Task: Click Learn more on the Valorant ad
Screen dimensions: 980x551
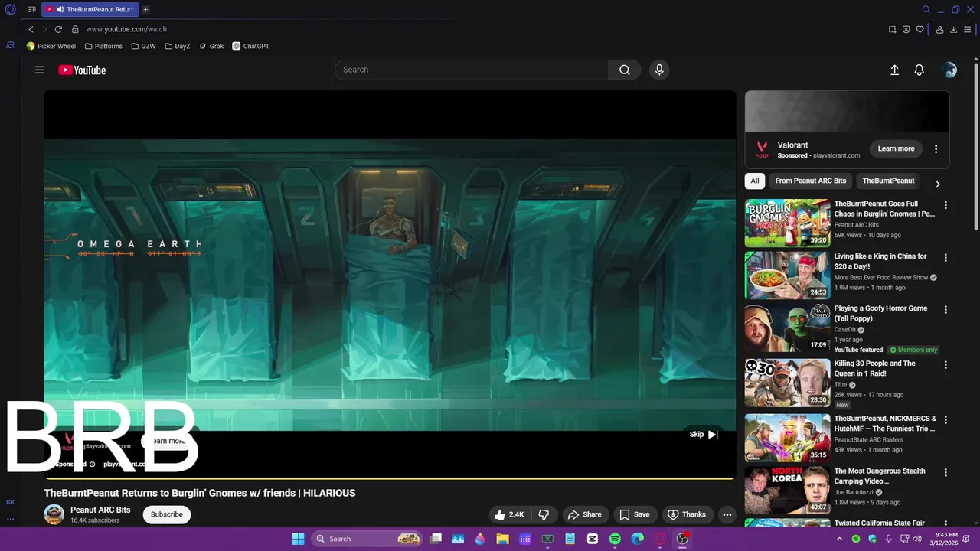Action: tap(896, 148)
